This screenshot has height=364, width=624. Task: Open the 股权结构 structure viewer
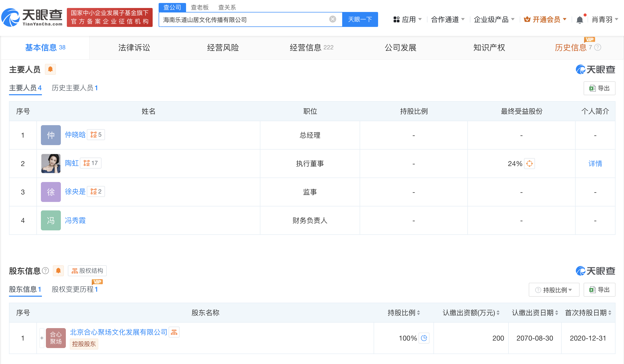click(87, 271)
